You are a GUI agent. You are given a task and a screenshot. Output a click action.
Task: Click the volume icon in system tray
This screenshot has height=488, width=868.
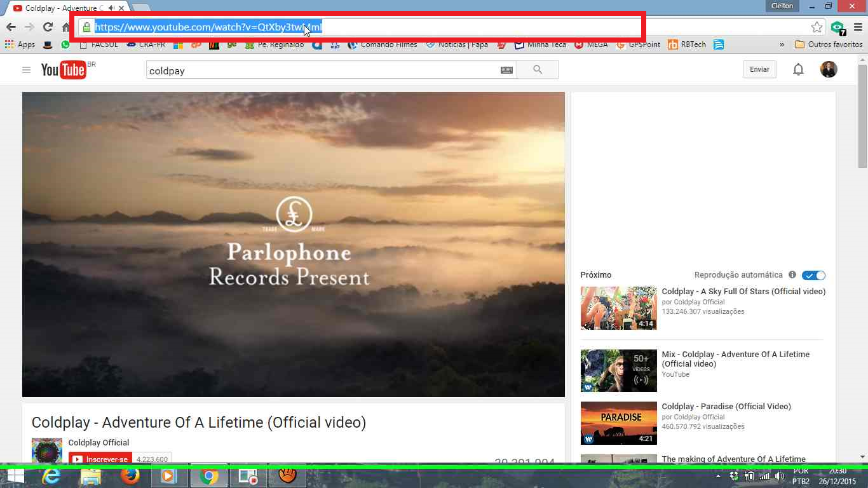(x=779, y=476)
